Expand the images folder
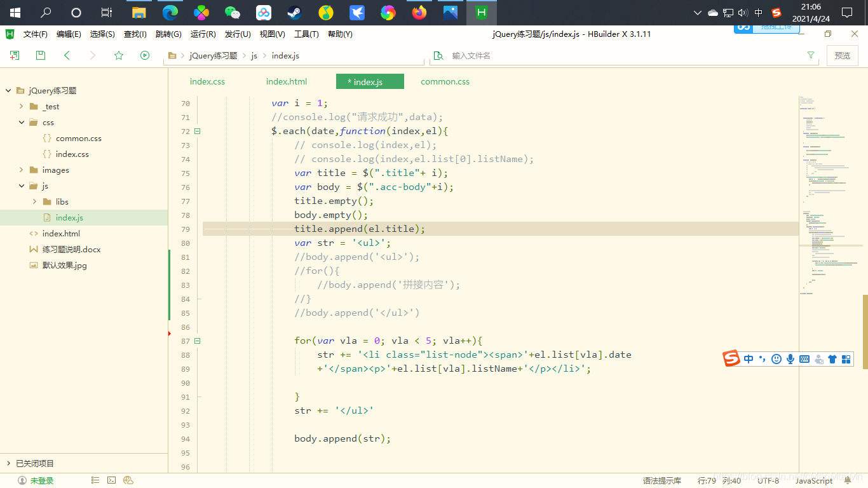The width and height of the screenshot is (868, 488). (21, 170)
